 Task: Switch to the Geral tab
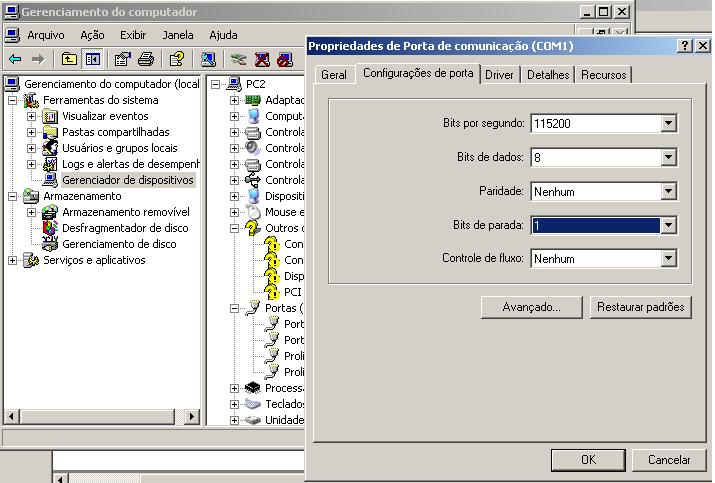tap(334, 75)
